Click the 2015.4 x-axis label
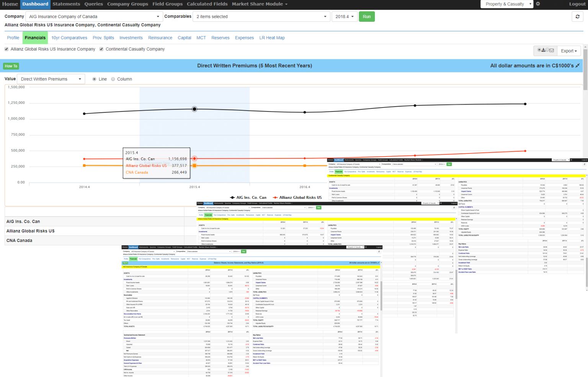This screenshot has height=377, width=588. tap(194, 187)
